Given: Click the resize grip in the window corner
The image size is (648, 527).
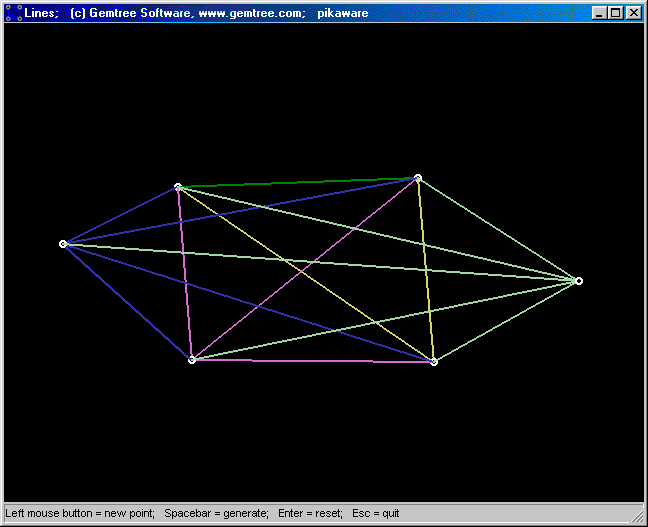Looking at the screenshot, I should [x=637, y=516].
